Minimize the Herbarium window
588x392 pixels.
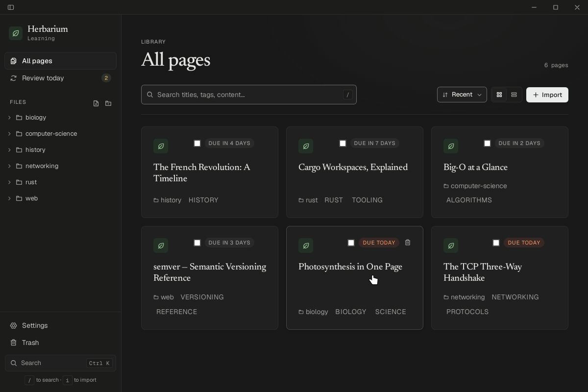534,7
